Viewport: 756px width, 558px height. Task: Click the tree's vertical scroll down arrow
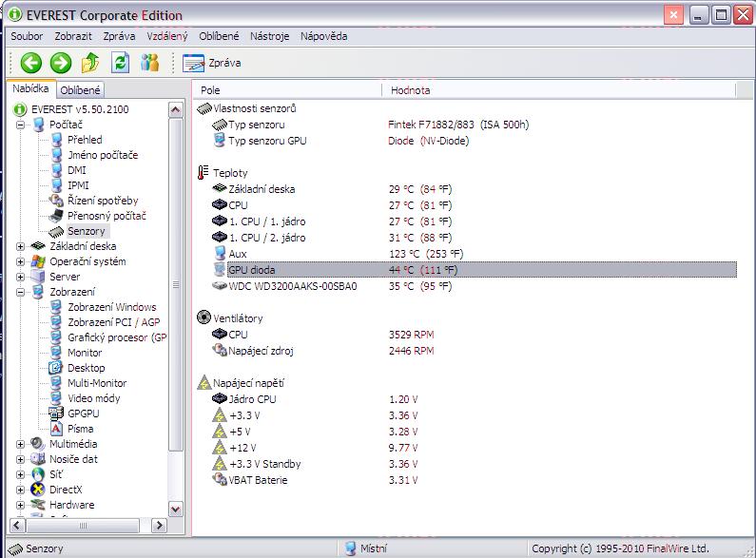[x=176, y=509]
